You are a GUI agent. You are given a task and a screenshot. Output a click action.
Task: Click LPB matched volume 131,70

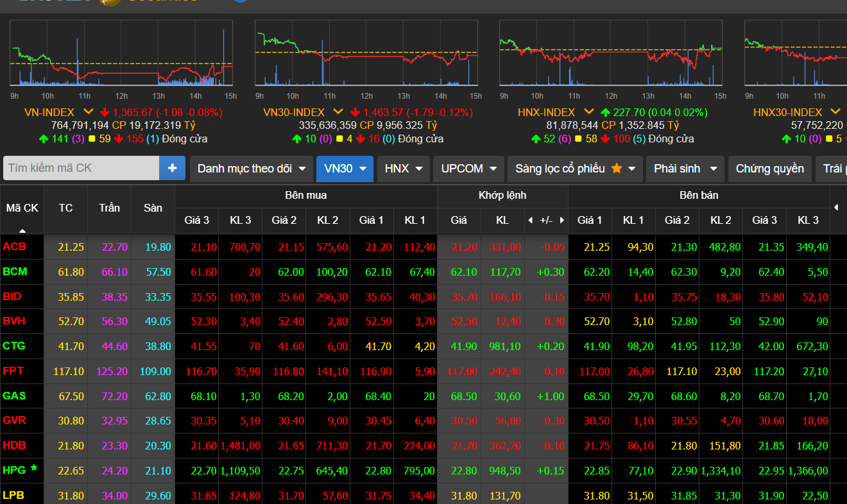(x=504, y=496)
